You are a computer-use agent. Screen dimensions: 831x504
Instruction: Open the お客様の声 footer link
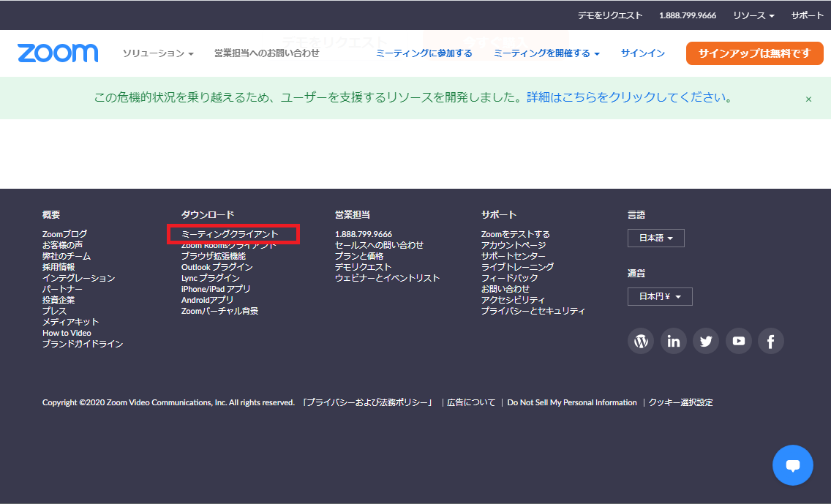tap(62, 245)
